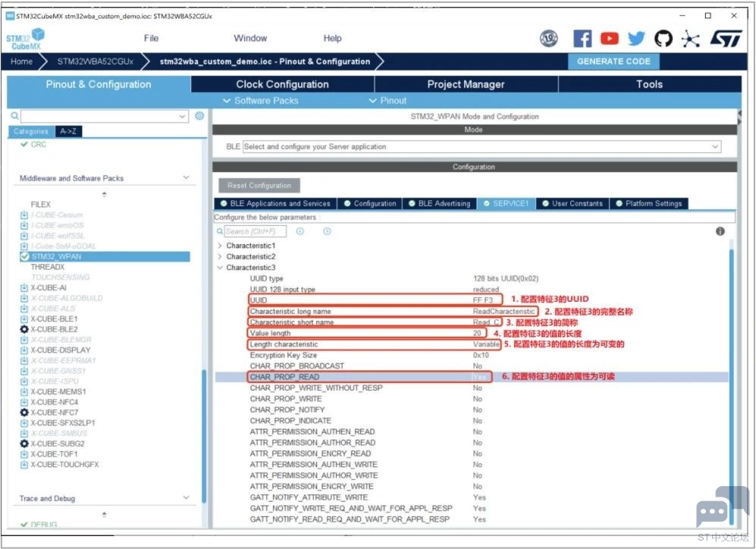Expand the Characteristic2 tree node
The image size is (756, 549).
pos(220,256)
